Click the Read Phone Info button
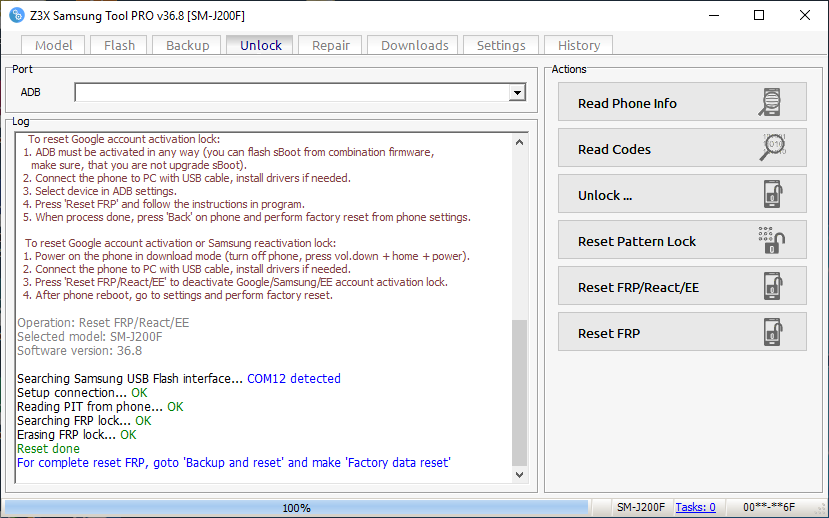The width and height of the screenshot is (829, 518). pyautogui.click(x=682, y=101)
